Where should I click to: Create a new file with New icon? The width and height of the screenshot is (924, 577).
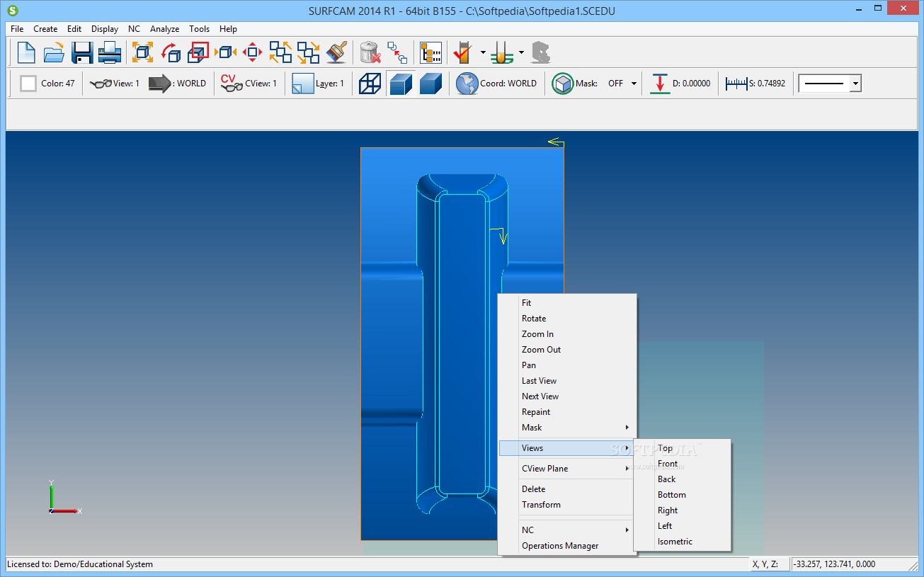[26, 52]
